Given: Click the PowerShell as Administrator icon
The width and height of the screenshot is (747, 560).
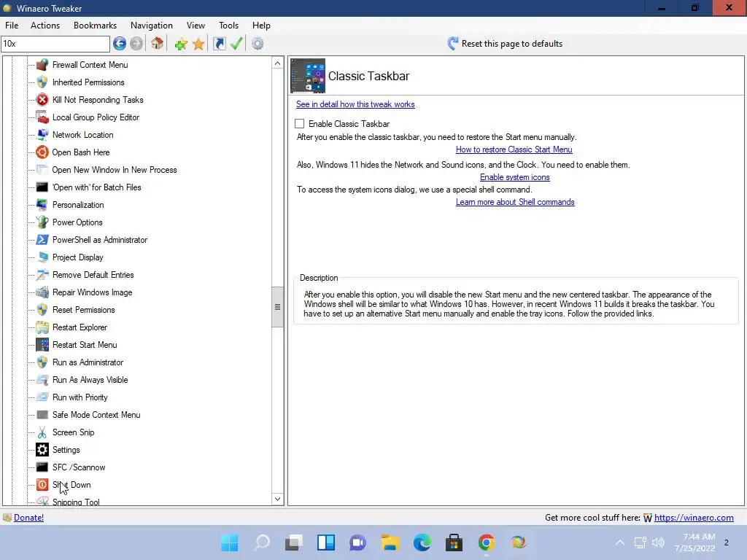Looking at the screenshot, I should pyautogui.click(x=42, y=239).
